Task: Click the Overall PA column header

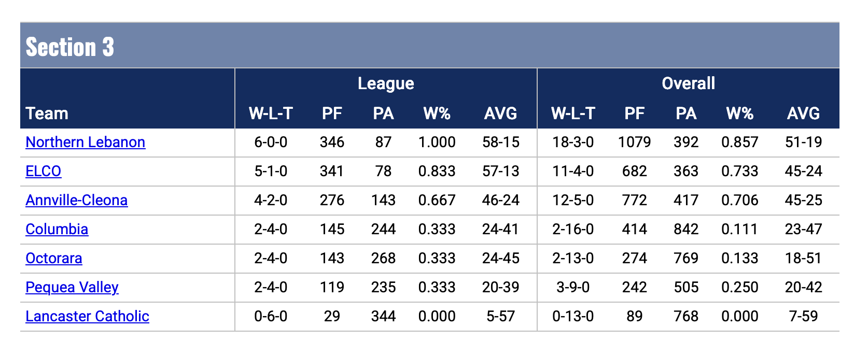Action: pyautogui.click(x=686, y=113)
